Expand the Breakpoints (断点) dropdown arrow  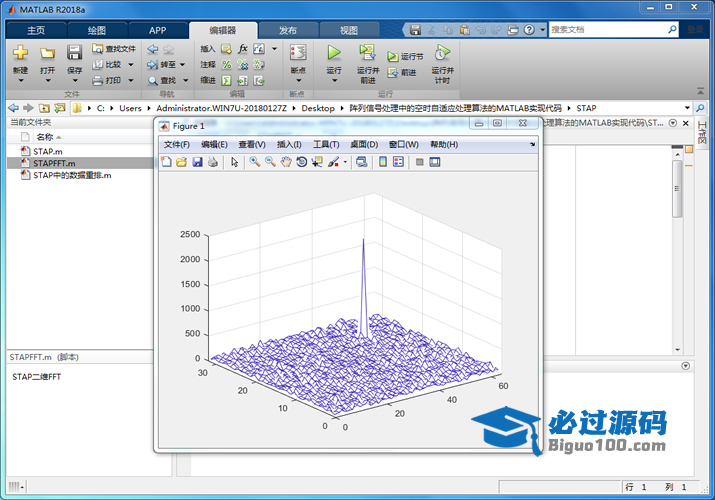pyautogui.click(x=298, y=81)
